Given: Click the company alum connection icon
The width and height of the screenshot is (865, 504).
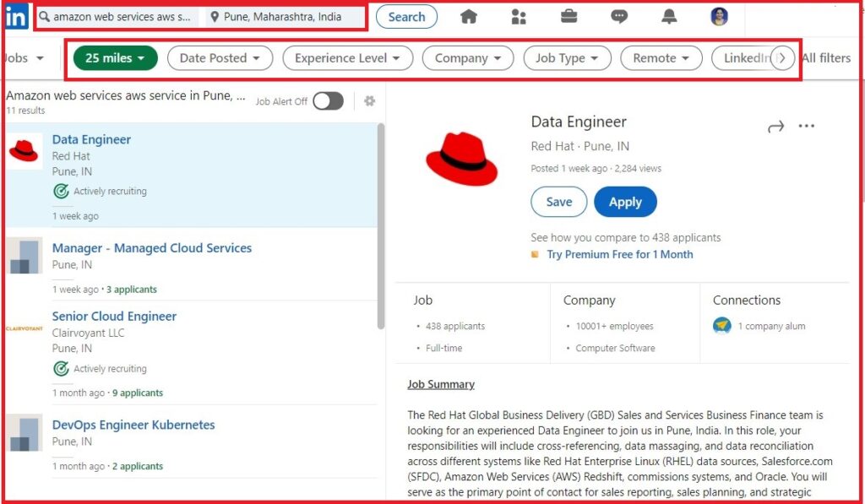Looking at the screenshot, I should (x=721, y=326).
